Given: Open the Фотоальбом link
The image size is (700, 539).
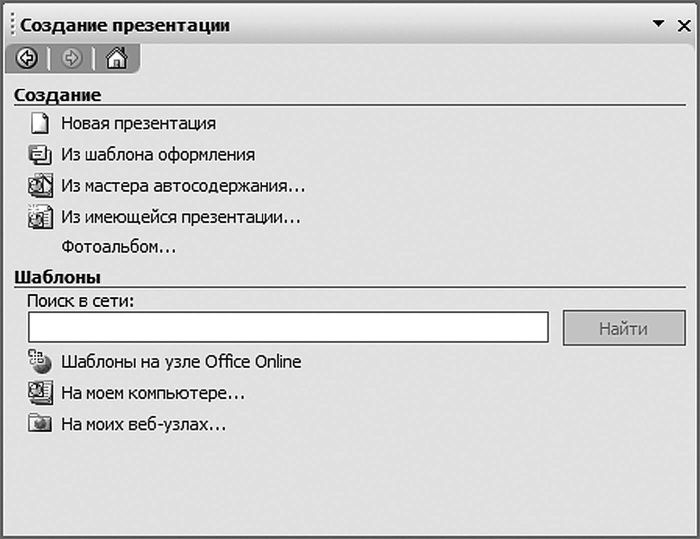Looking at the screenshot, I should 118,246.
